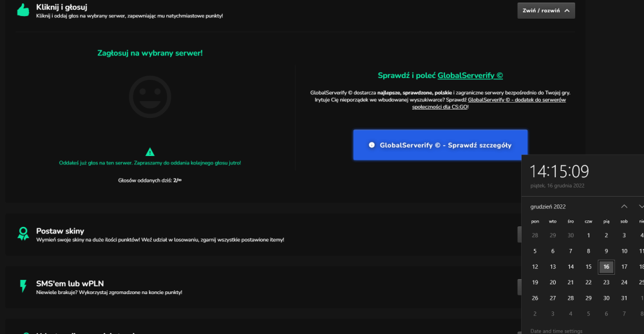
Task: Click the info icon inside the blue GlobalServerify button
Action: (372, 145)
